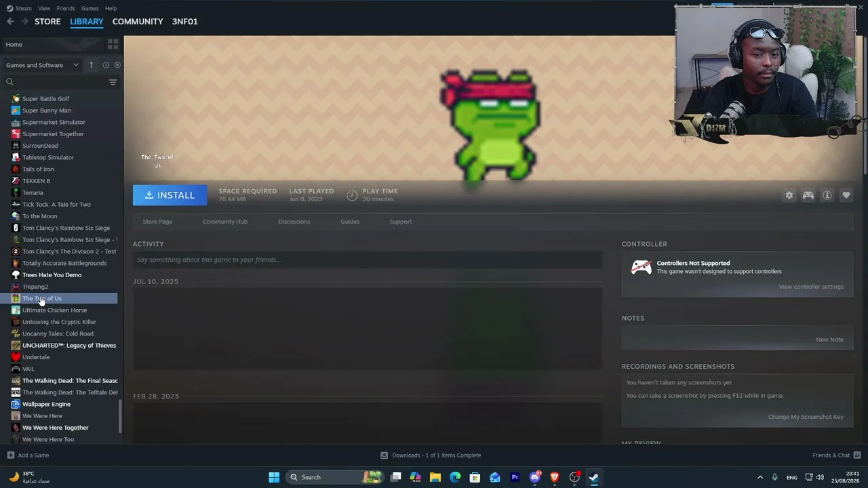Switch to the COMMUNITY tab

point(138,22)
